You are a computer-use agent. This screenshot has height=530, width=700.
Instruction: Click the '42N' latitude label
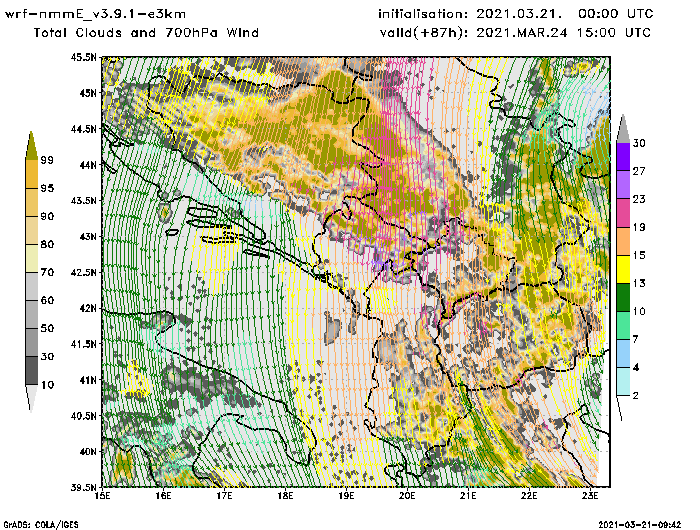88,308
